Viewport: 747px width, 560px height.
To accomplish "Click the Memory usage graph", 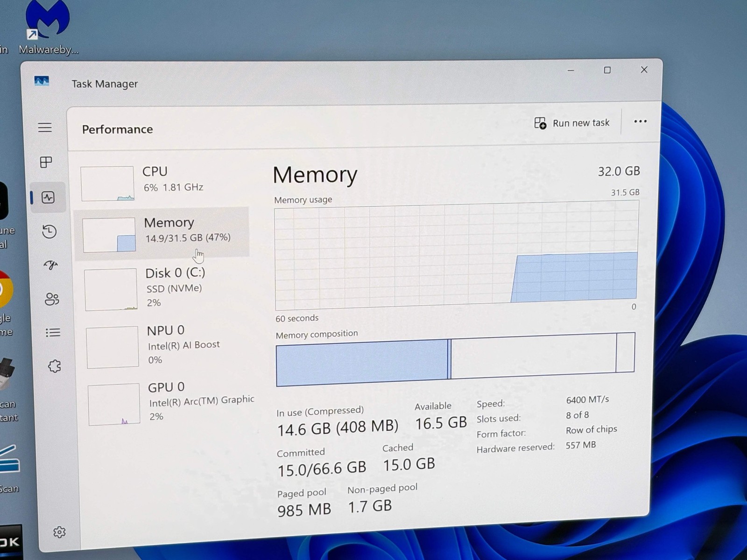I will pos(456,256).
